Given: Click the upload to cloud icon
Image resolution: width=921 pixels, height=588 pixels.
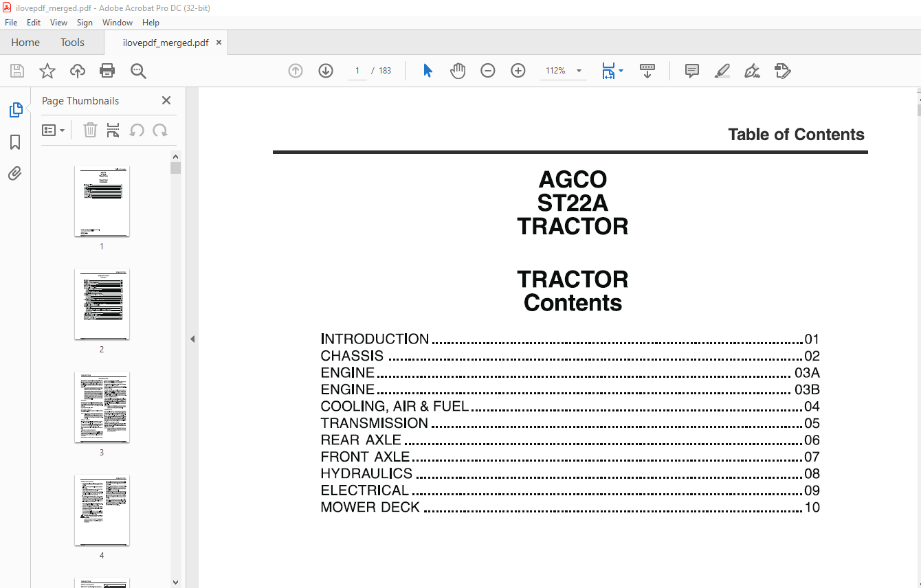Looking at the screenshot, I should pos(78,71).
